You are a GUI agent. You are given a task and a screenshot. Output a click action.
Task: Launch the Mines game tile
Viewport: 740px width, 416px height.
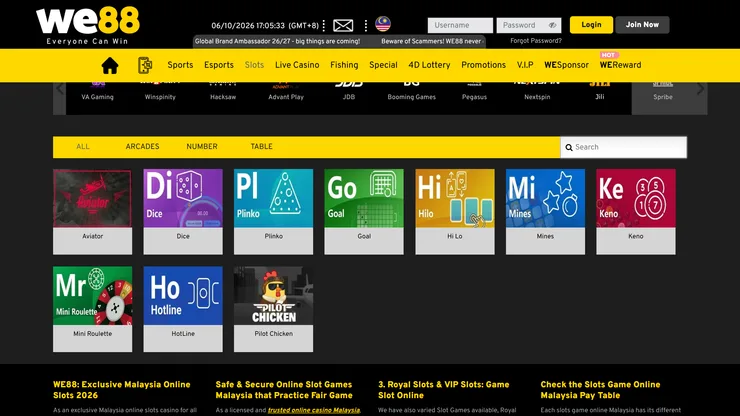tap(545, 212)
